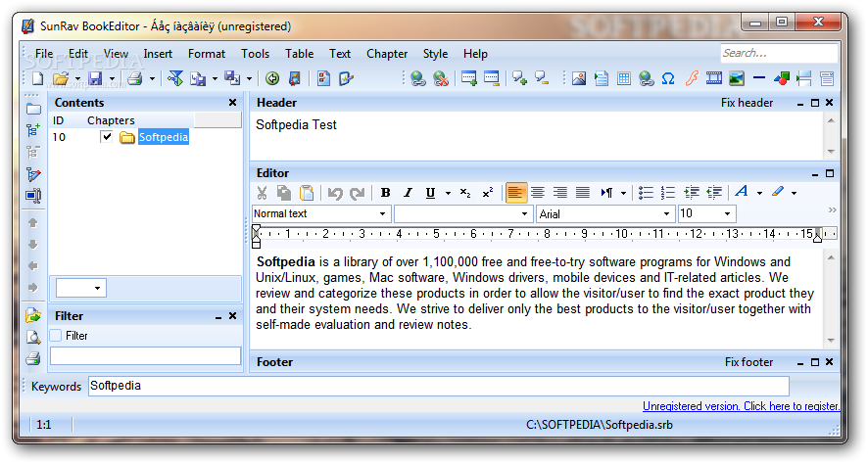Copy text using the editor copy icon

point(284,193)
